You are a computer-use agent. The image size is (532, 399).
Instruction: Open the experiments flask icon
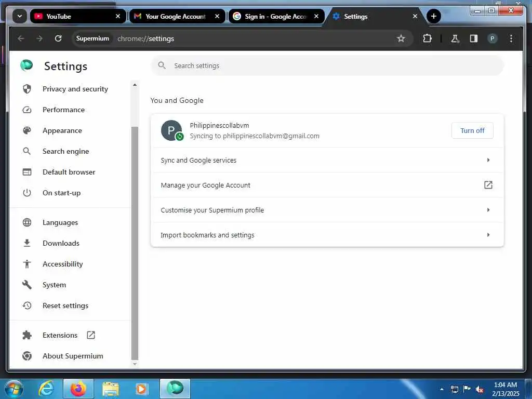click(x=455, y=38)
